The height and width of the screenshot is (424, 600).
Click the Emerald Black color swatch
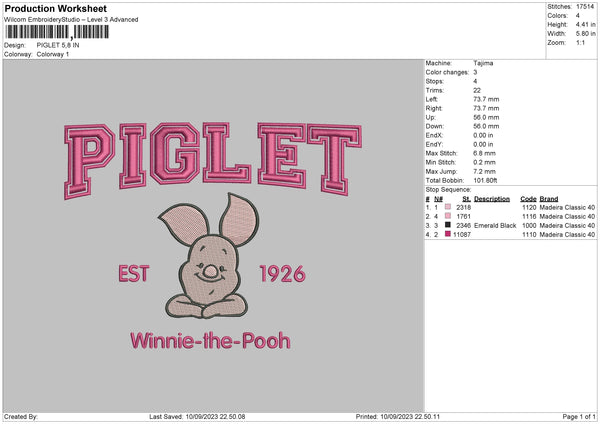pos(447,225)
